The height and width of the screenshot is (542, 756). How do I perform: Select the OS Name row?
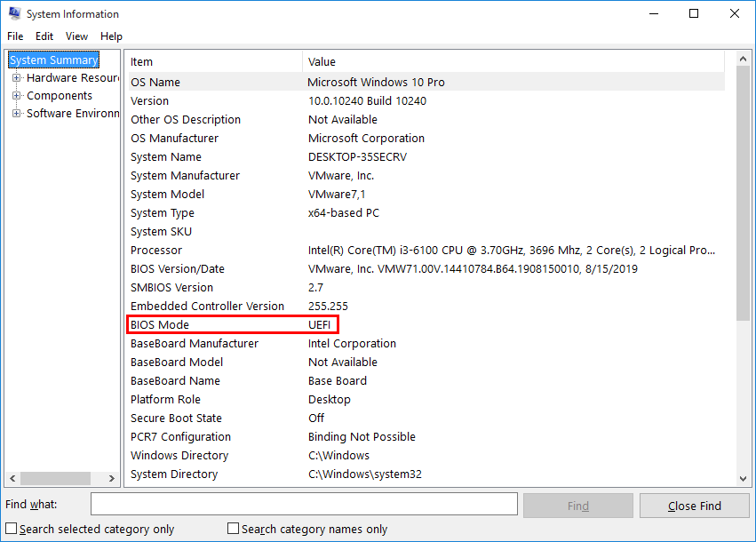(426, 82)
